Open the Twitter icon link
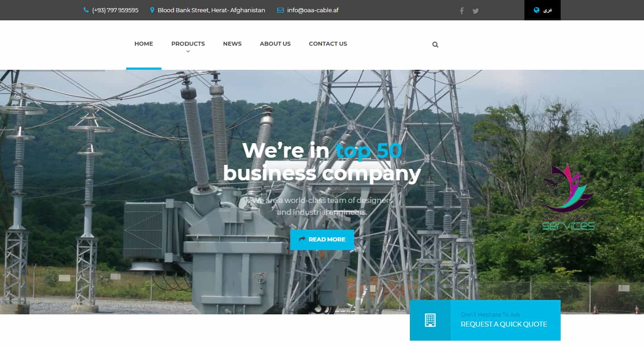Viewport: 644px width, 347px height. 476,11
